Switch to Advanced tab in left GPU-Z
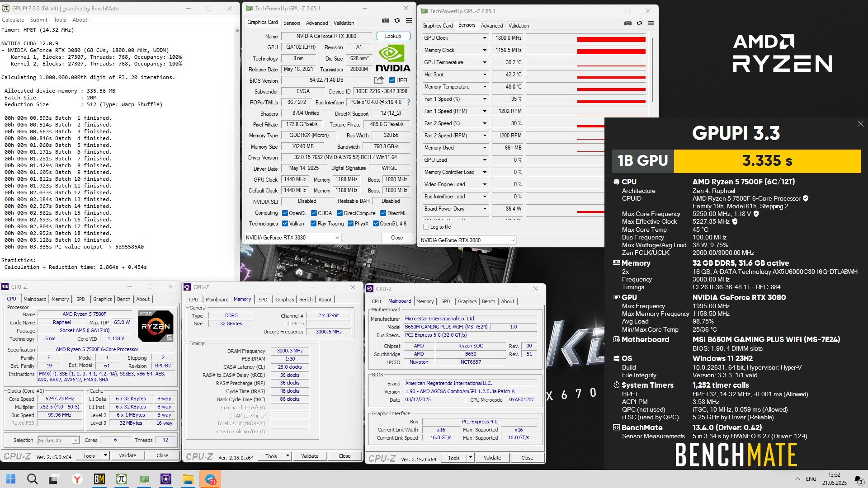 coord(316,23)
